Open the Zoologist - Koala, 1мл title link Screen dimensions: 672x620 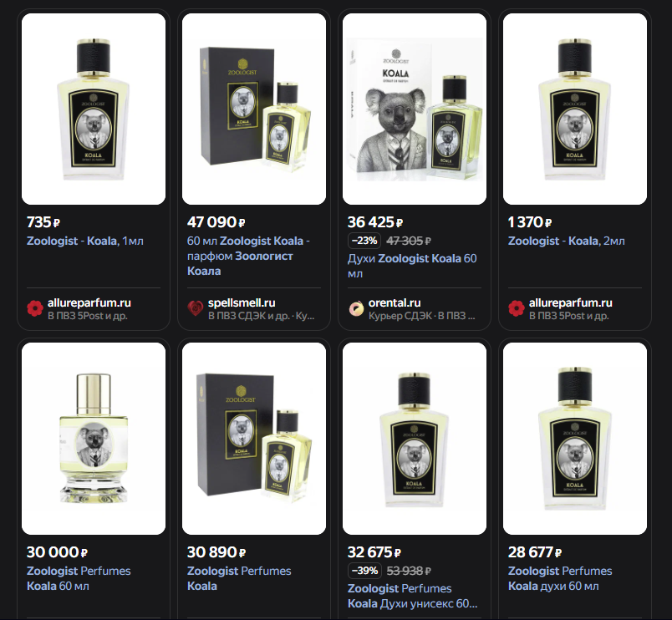coord(85,241)
